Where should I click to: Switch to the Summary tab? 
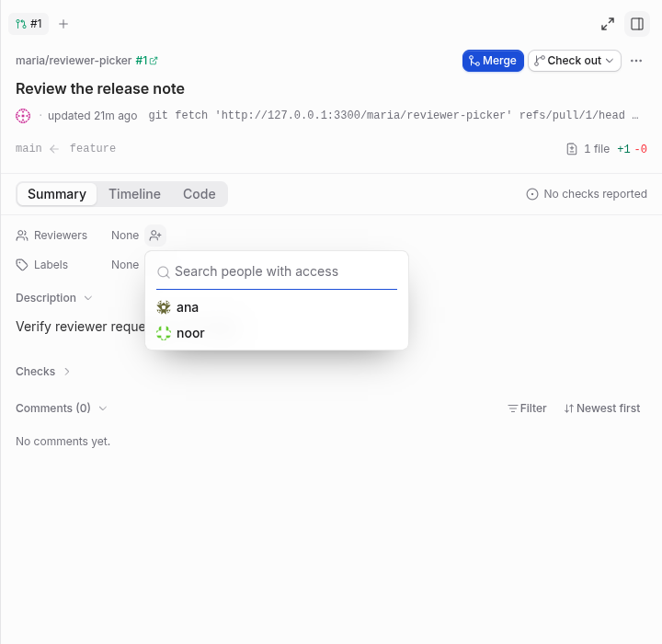[x=57, y=194]
